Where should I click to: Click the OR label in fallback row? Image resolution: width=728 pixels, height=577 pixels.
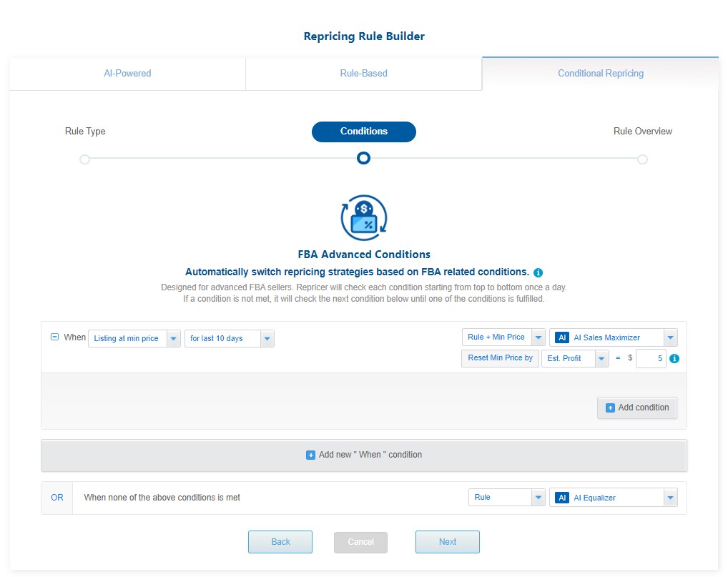57,498
